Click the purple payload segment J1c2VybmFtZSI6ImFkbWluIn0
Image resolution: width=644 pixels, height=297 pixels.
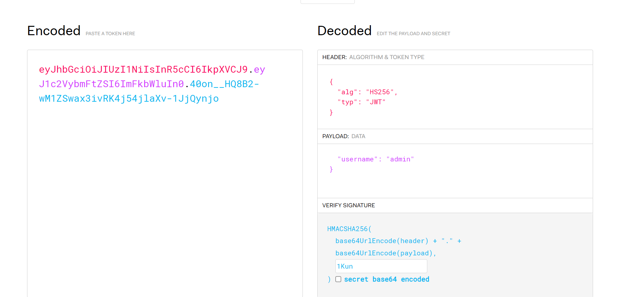(111, 84)
